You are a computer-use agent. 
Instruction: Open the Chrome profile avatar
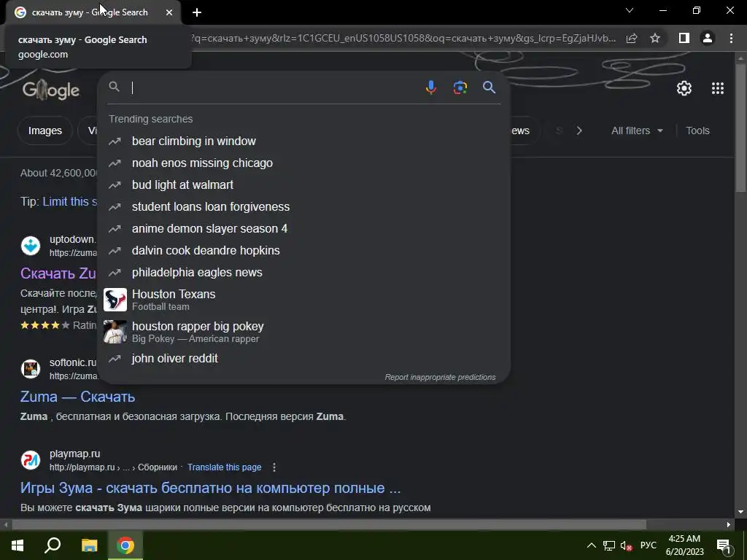pos(708,38)
